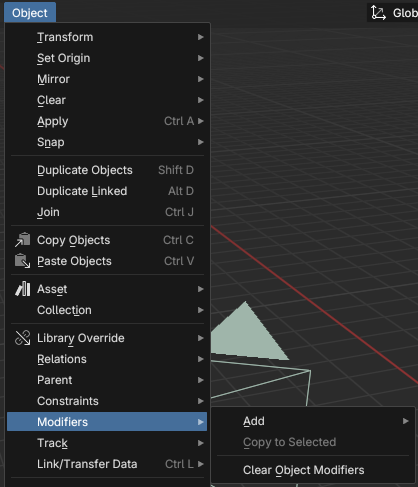Open the Track submenu
Viewport: 418px width, 487px height.
[107, 443]
